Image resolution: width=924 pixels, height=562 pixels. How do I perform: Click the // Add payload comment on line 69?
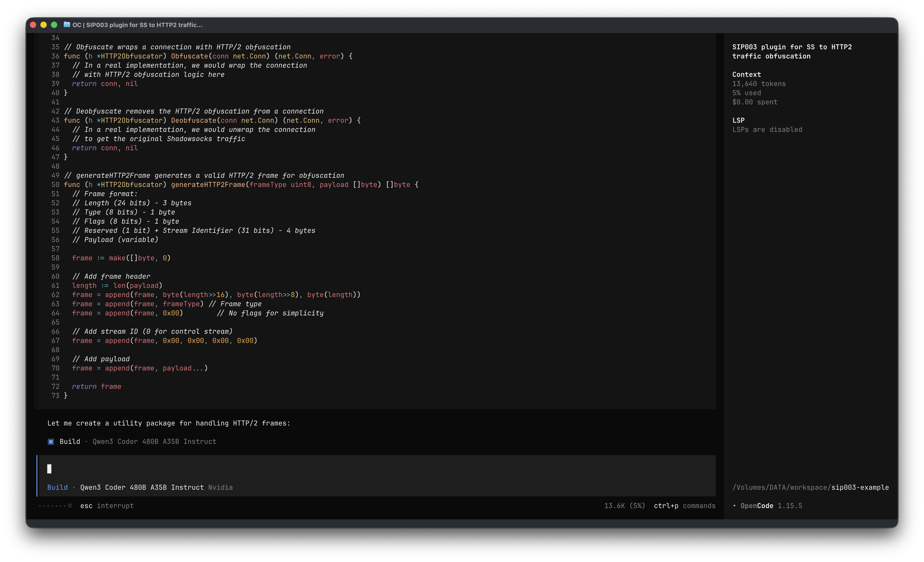[101, 359]
